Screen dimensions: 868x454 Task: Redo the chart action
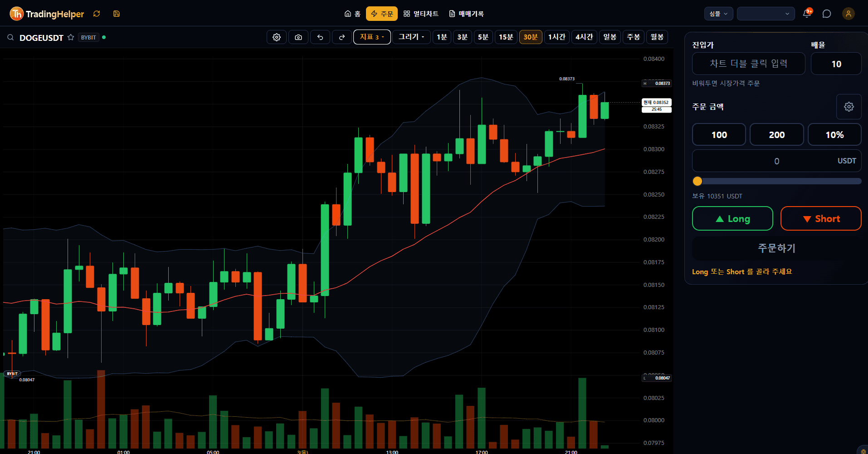pyautogui.click(x=342, y=37)
